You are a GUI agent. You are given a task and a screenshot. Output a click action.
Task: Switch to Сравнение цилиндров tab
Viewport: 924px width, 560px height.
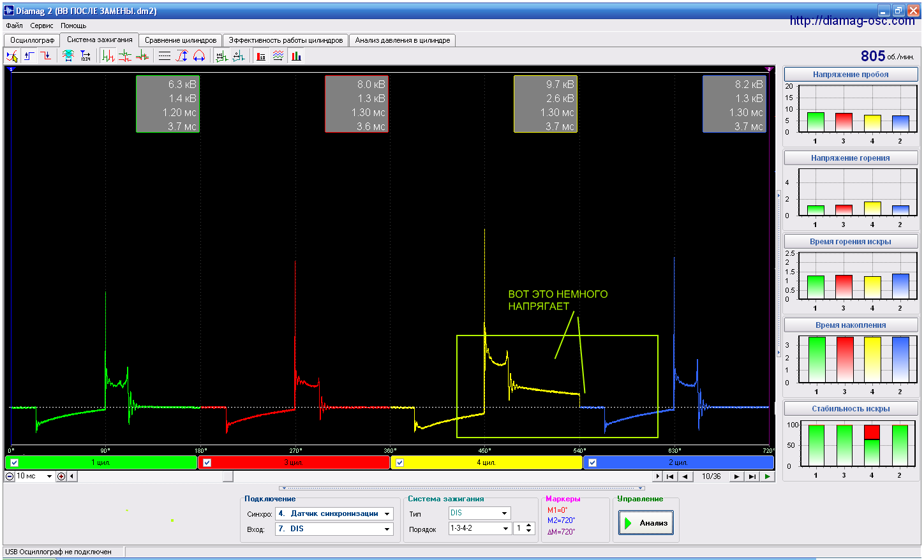(x=181, y=40)
